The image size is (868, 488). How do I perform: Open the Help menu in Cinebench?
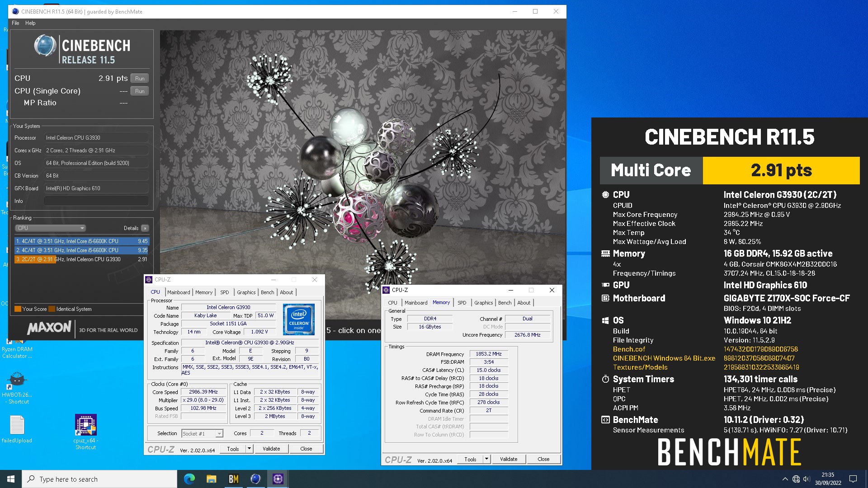tap(30, 23)
